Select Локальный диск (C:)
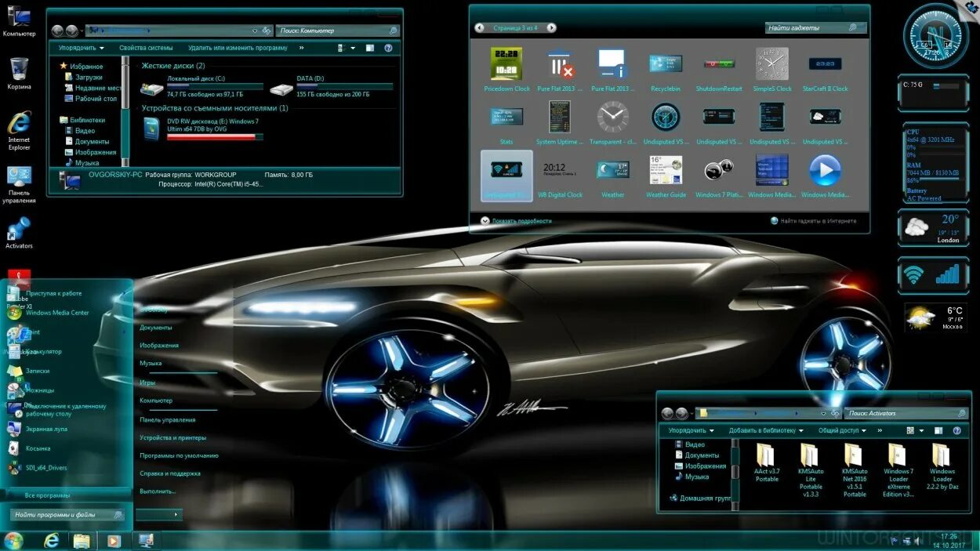The image size is (980, 551). tap(202, 86)
